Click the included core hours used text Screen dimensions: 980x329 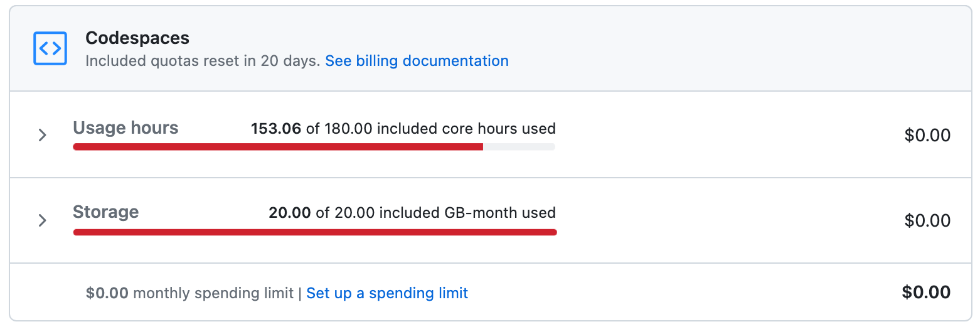pos(430,129)
